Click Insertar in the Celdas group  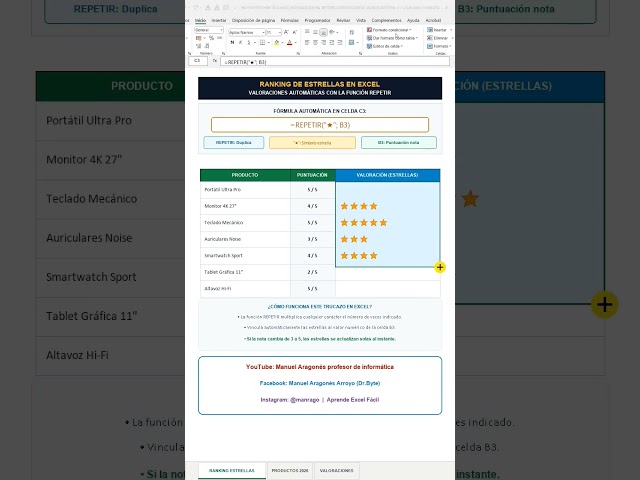[x=439, y=30]
